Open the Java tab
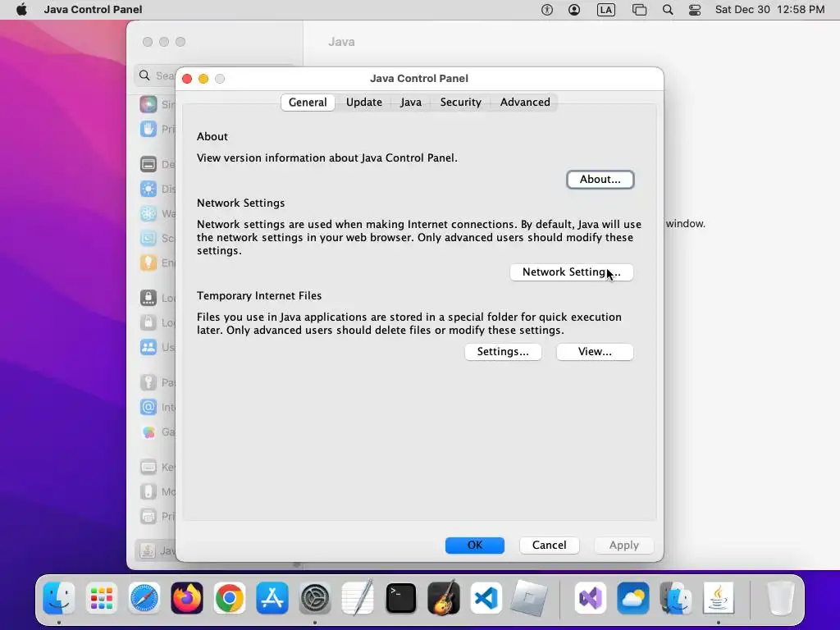Viewport: 840px width, 630px height. coord(411,103)
